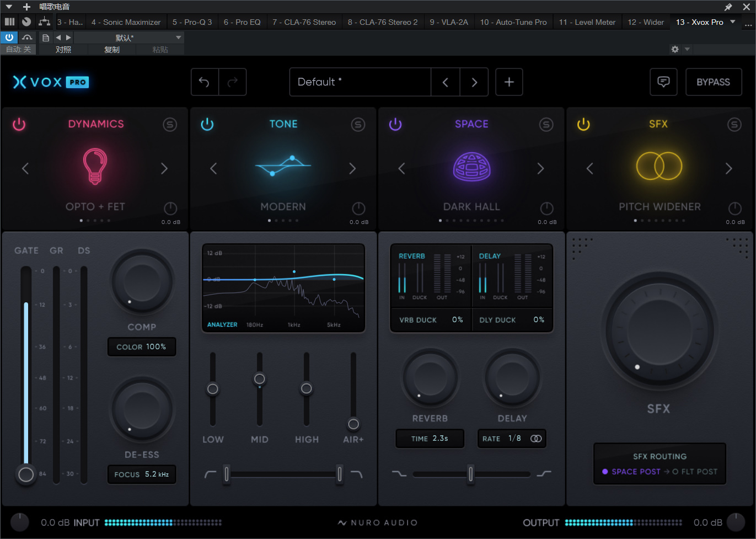Toggle the Tone module power button
Screen dimensions: 756x539
click(207, 125)
